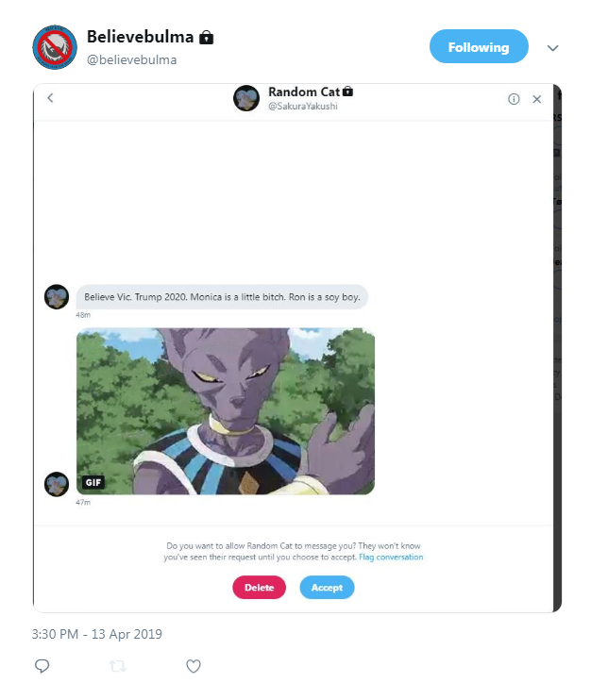Open the tweet timestamp 13 Apr 2019
The image size is (591, 700).
pyautogui.click(x=97, y=634)
